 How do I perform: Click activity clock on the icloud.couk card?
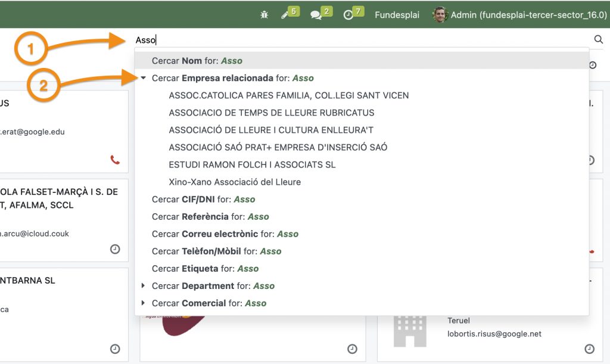click(115, 249)
